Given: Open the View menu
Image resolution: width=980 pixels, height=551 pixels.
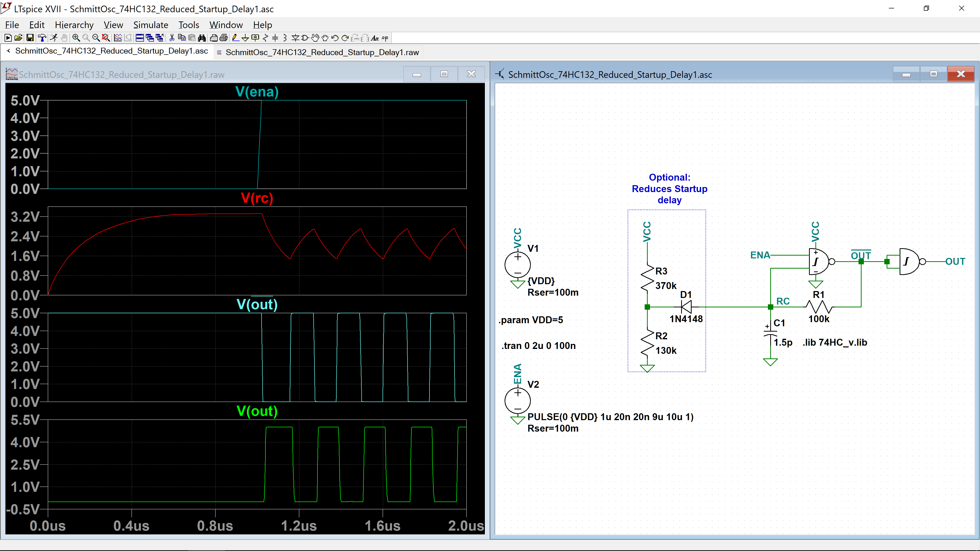Looking at the screenshot, I should point(113,25).
